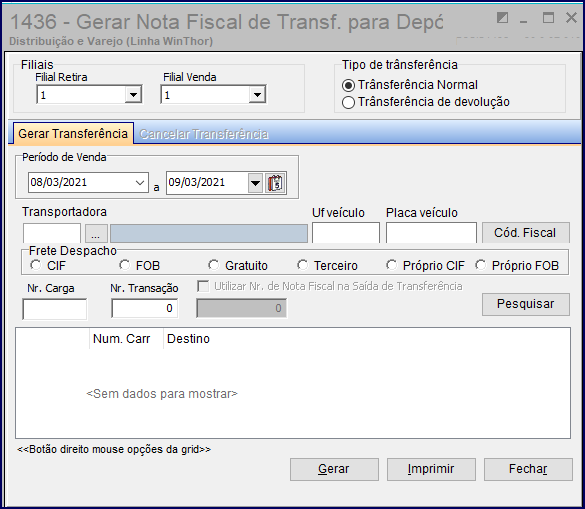The height and width of the screenshot is (509, 585).
Task: Focus the Transportadora code field
Action: coord(52,234)
